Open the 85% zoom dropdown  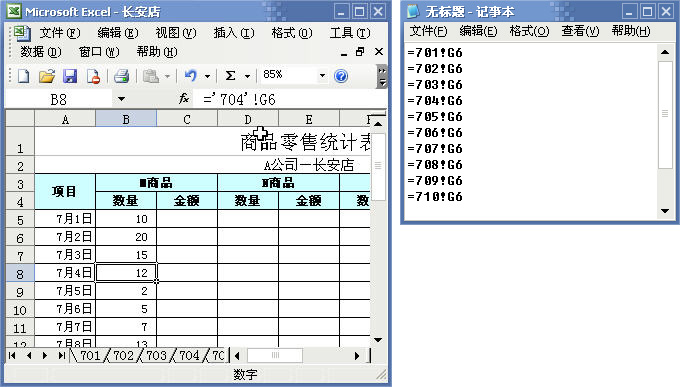coord(322,75)
